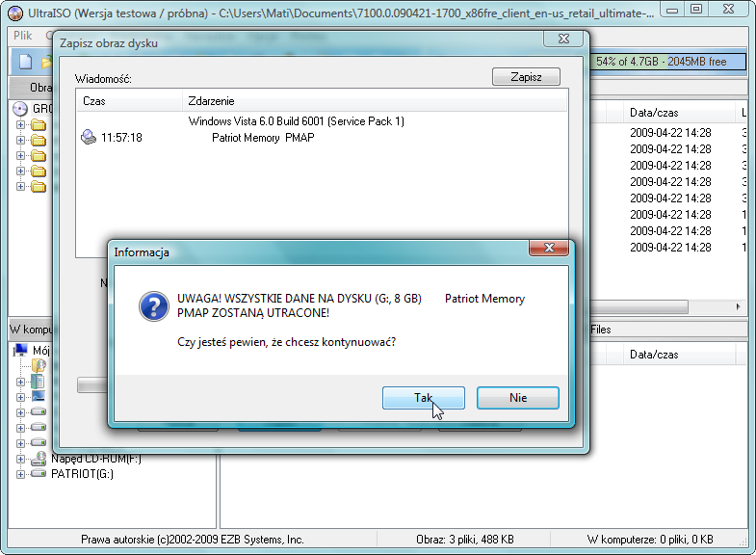Confirm with the Tak button
This screenshot has height=555, width=756.
coord(424,398)
